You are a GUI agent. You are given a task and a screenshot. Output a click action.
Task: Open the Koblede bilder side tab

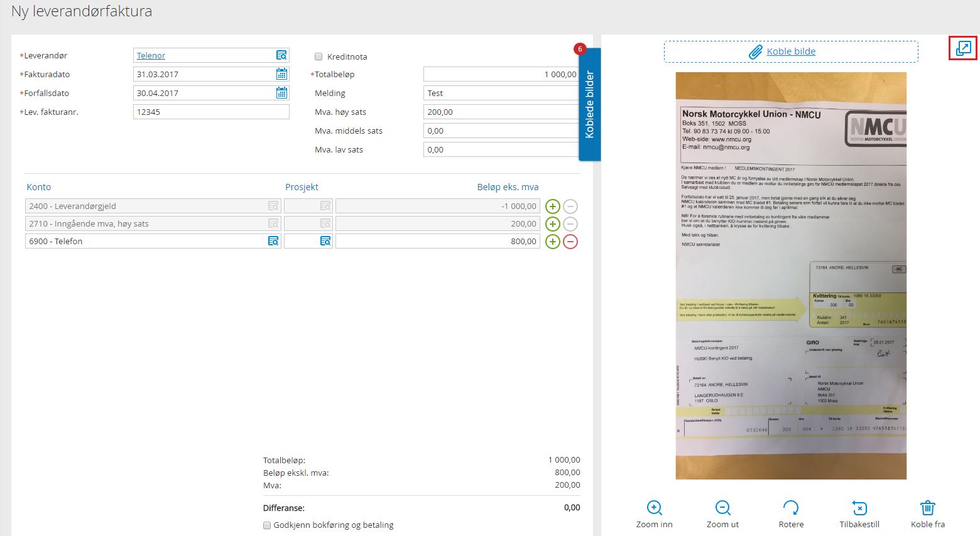click(589, 104)
